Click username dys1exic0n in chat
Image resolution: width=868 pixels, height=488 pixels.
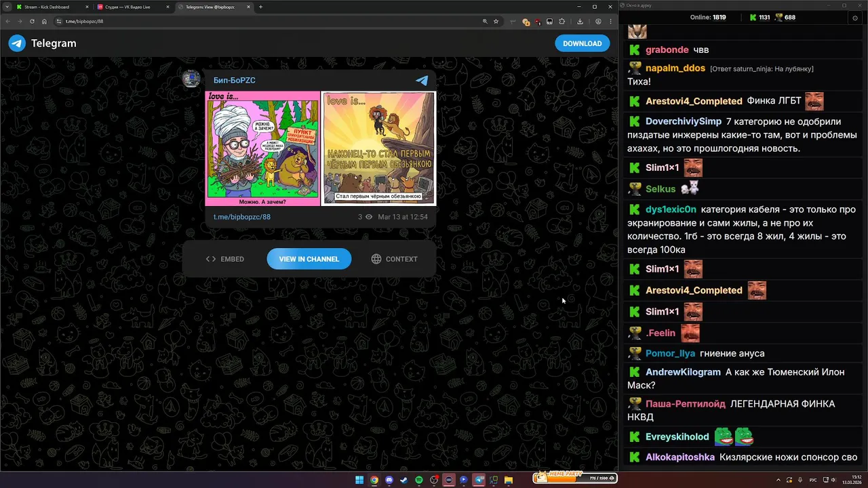coord(671,210)
